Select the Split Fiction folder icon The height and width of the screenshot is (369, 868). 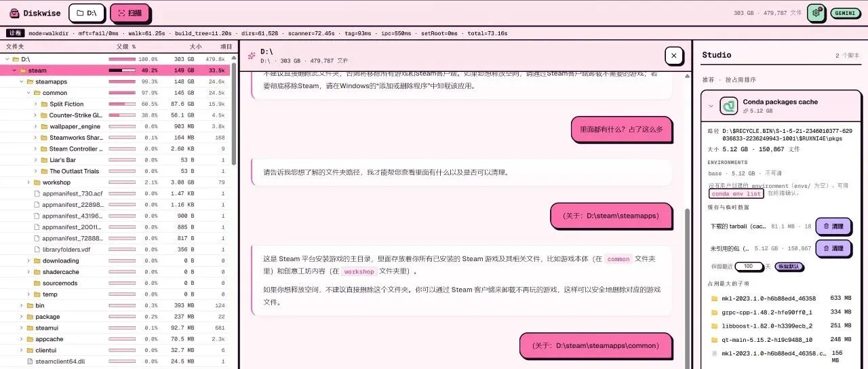43,104
